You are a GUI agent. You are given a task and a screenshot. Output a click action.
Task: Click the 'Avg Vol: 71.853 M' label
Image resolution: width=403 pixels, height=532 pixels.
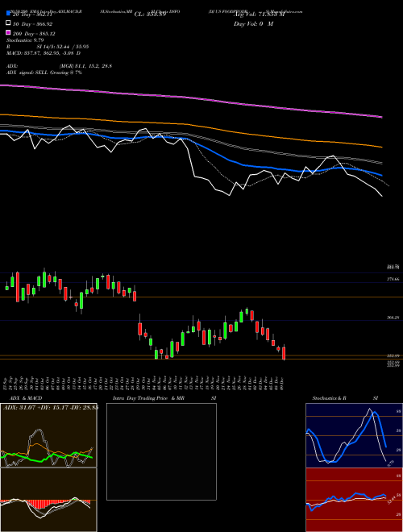260,15
